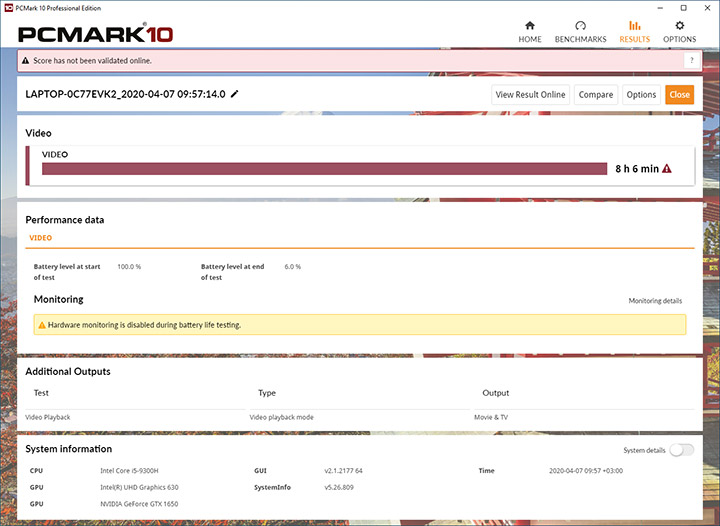Viewport: 720px width, 526px height.
Task: Open the Monitoring details link
Action: click(x=655, y=301)
